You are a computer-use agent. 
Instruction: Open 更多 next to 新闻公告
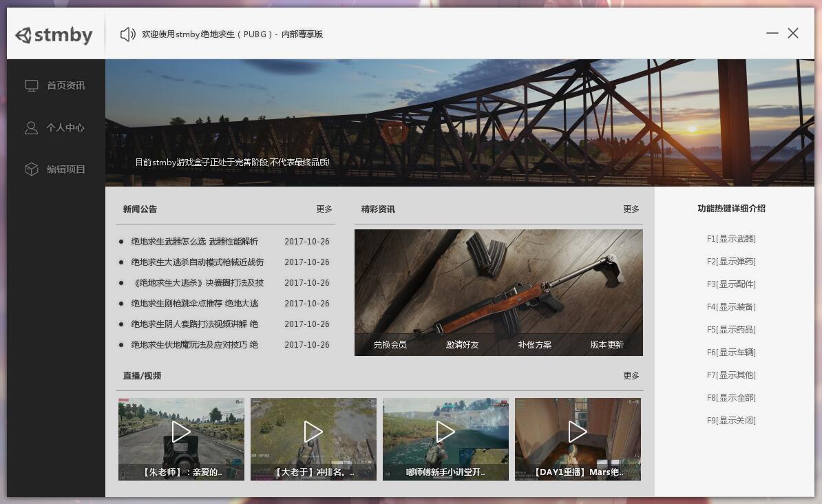tap(324, 209)
